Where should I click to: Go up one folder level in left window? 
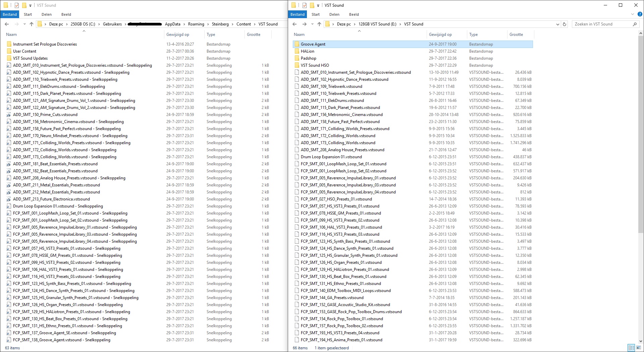click(32, 24)
